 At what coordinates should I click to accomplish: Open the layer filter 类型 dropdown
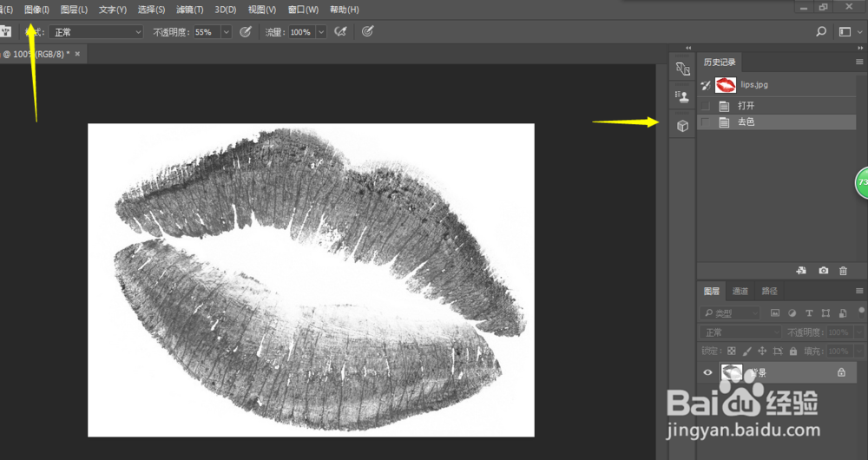(x=730, y=313)
